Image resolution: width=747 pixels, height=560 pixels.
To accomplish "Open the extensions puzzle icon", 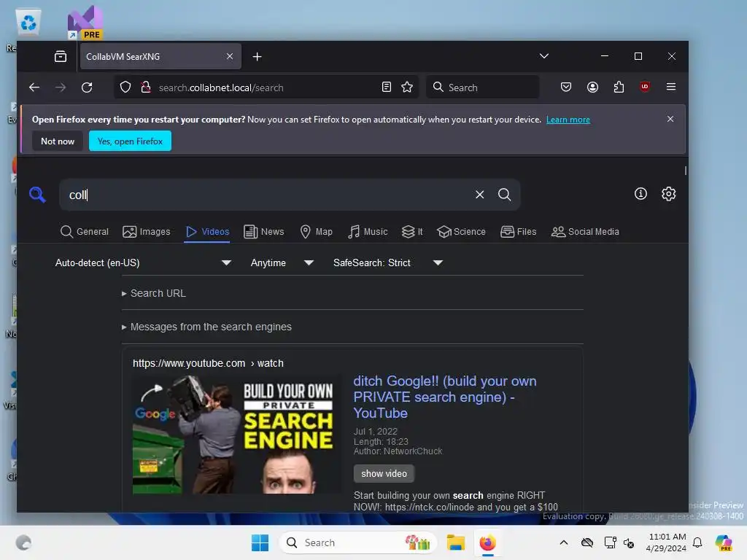I will 619,87.
